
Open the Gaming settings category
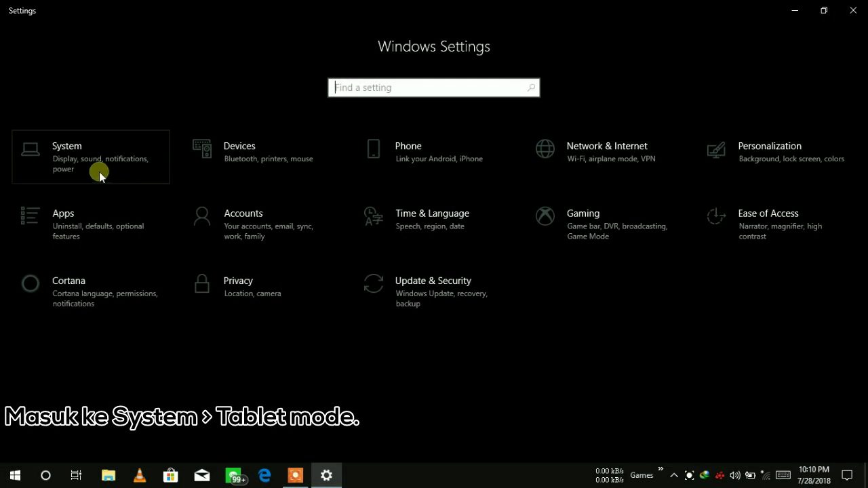605,224
